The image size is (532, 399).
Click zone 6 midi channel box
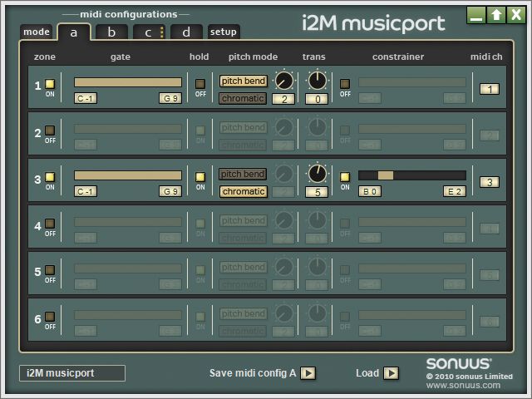click(490, 322)
